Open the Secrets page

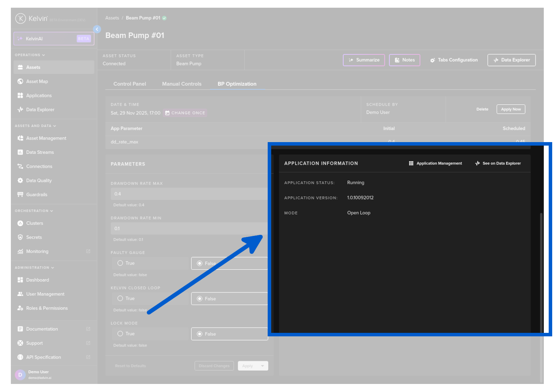click(x=34, y=237)
